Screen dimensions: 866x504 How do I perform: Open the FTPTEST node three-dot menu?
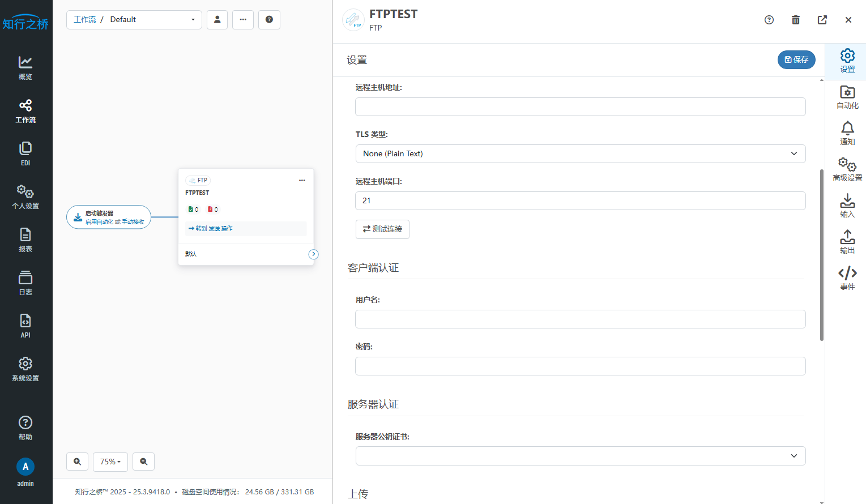click(x=302, y=180)
